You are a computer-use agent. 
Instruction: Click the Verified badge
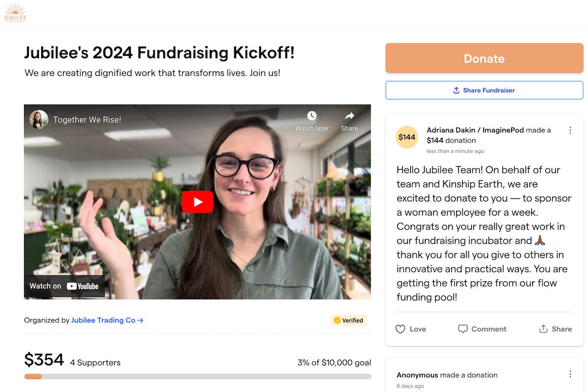click(348, 320)
